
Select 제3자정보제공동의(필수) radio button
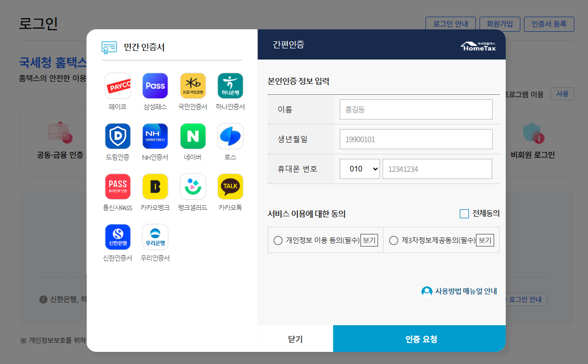tap(393, 240)
